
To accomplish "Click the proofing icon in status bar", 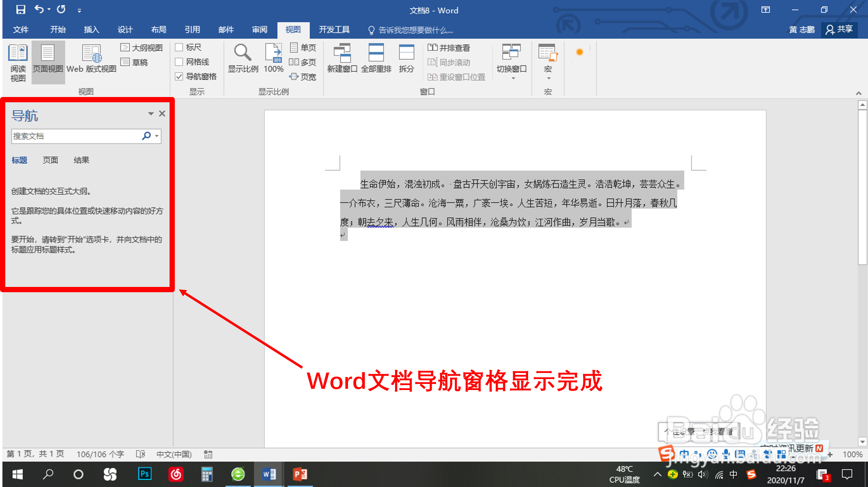I will 140,454.
